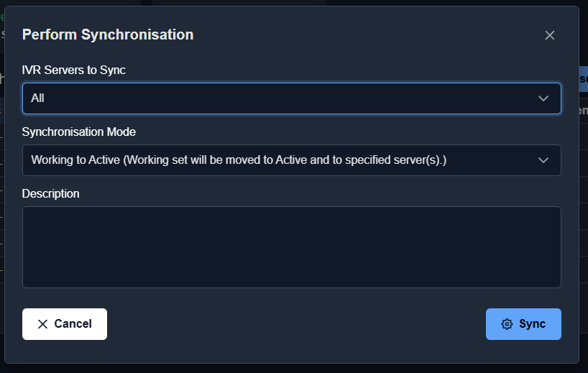
Task: Open the Synchronisation Mode combo box
Action: click(x=291, y=160)
